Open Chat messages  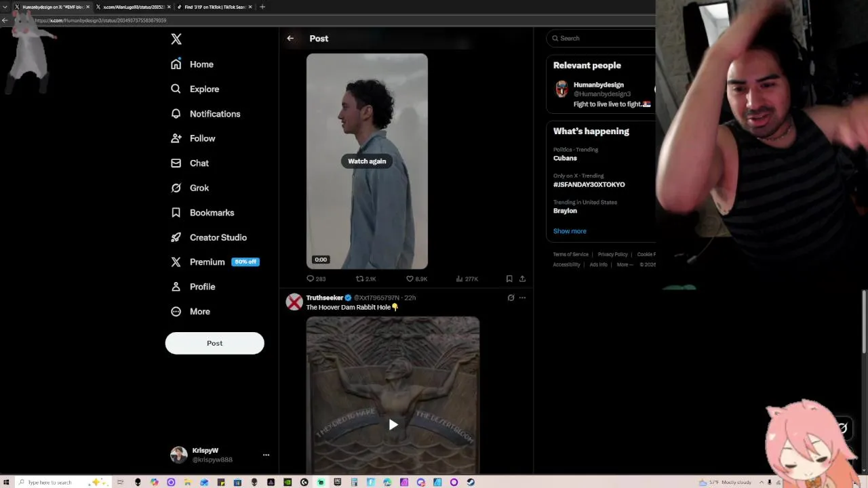tap(190, 163)
